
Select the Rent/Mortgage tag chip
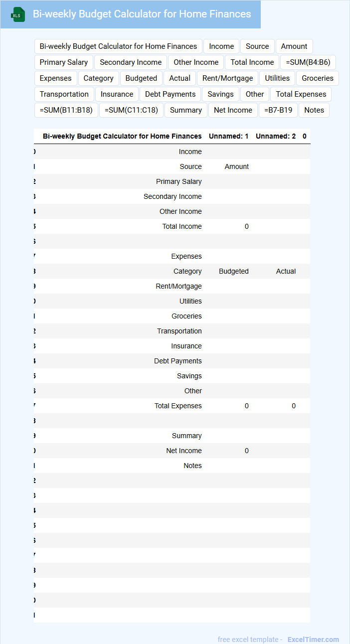click(228, 78)
